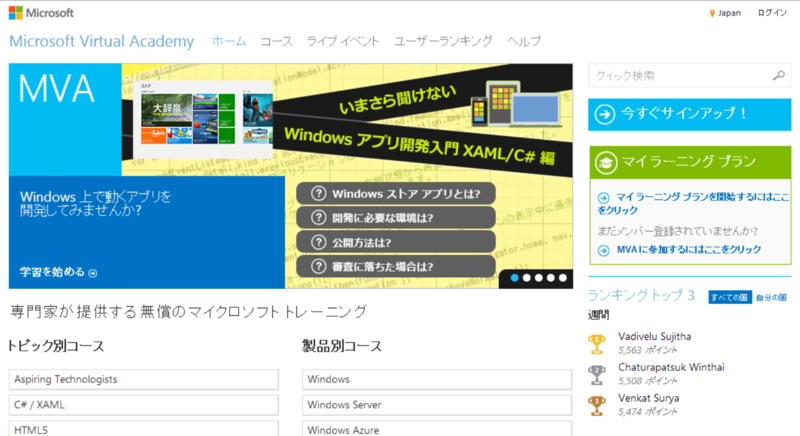Click question mark icon for 開発に必要な環境は
This screenshot has height=436, width=800.
[318, 218]
